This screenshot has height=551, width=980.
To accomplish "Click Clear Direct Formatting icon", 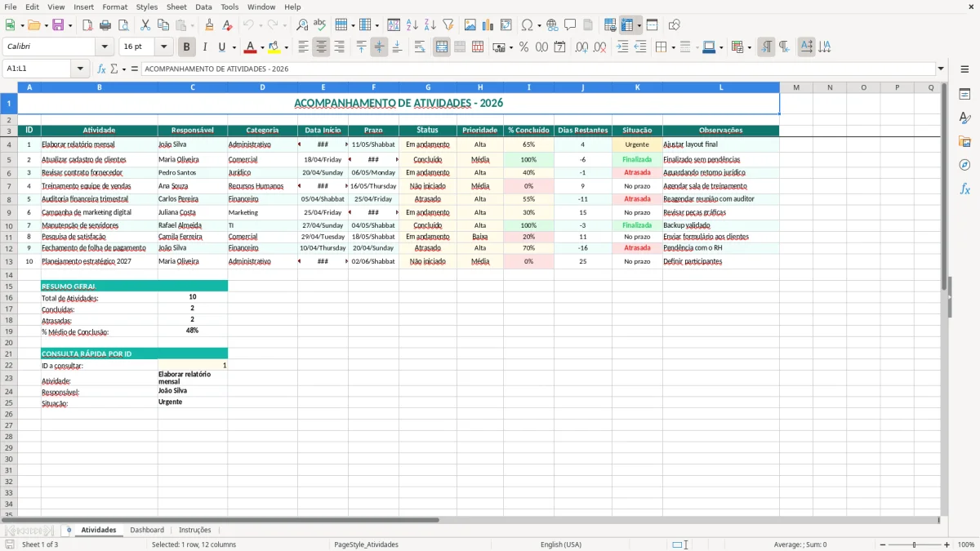I will coord(226,25).
